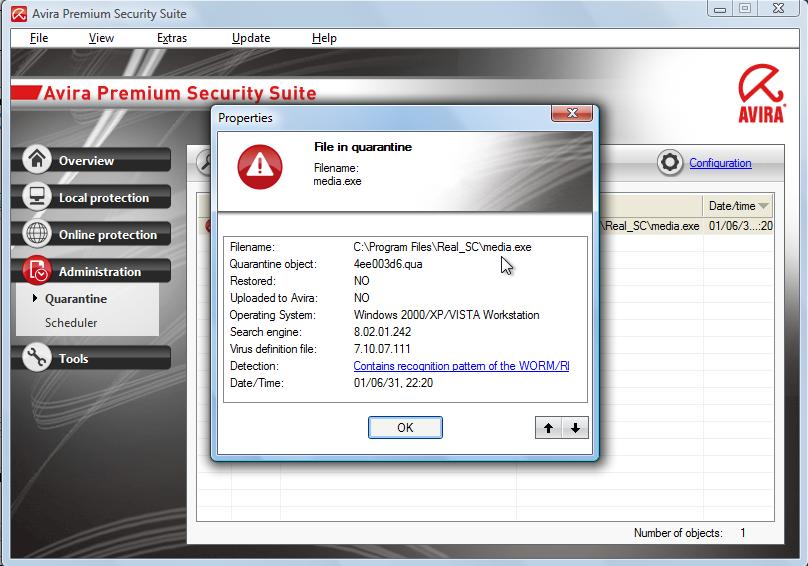Viewport: 808px width, 566px height.
Task: Click the Local protection monitor icon
Action: [x=37, y=197]
